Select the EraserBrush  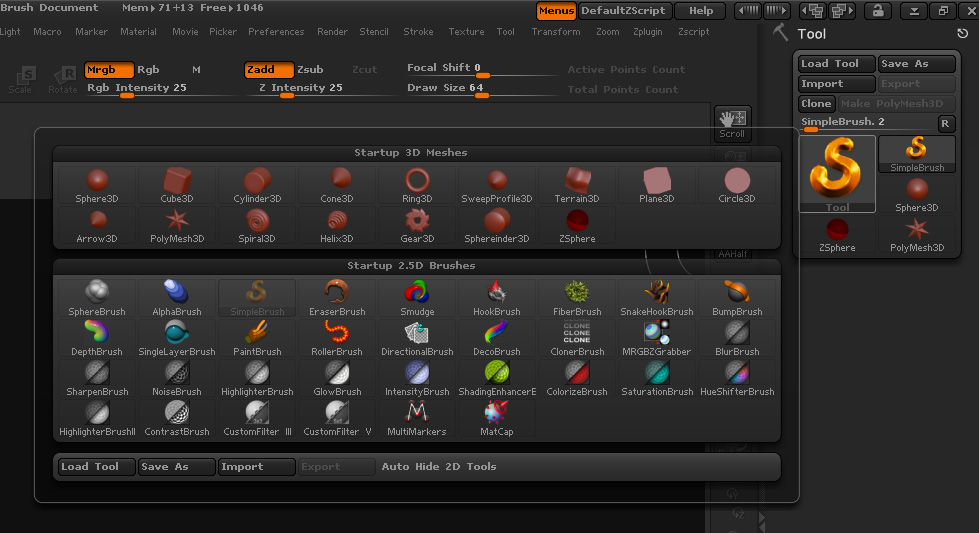tap(337, 299)
